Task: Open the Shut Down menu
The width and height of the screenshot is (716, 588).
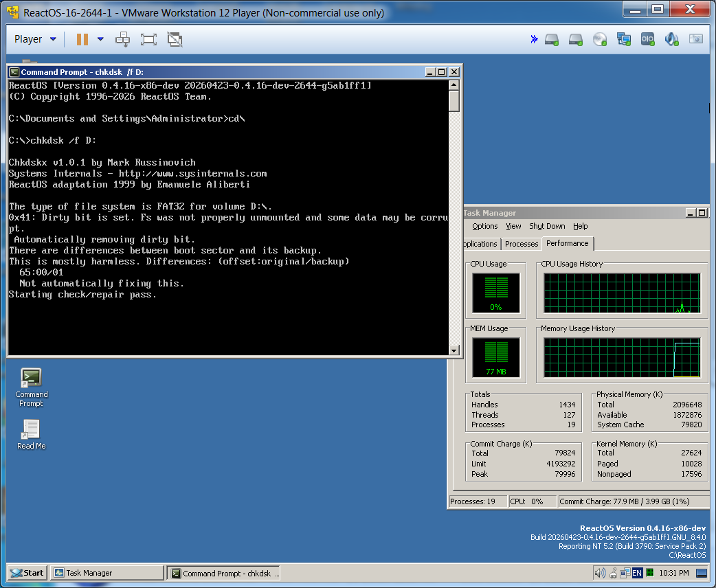Action: 547,226
